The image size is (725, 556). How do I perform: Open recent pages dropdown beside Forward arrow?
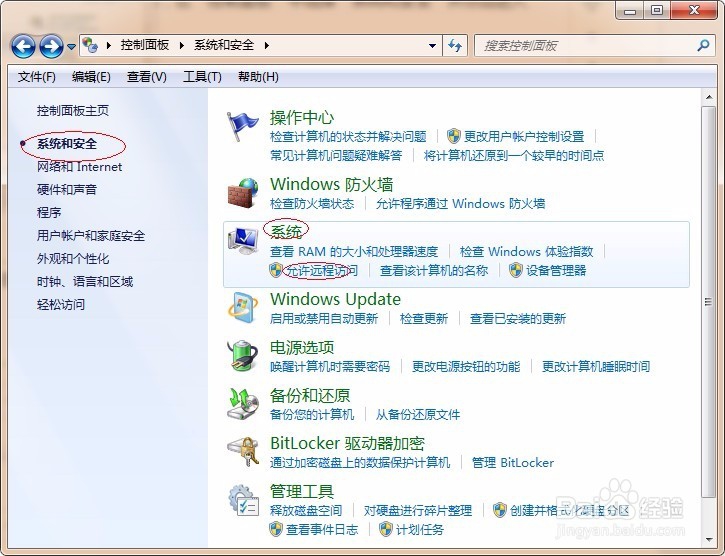coord(71,46)
